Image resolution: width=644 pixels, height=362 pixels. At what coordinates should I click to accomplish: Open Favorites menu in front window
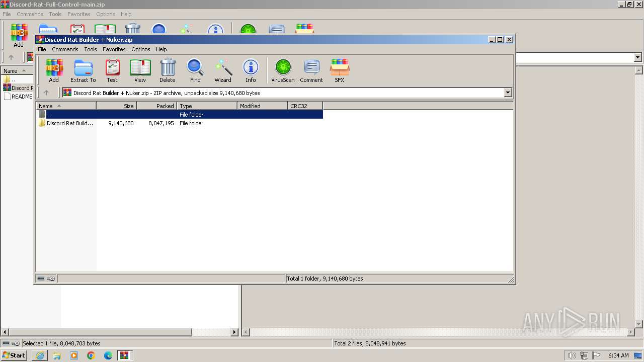pos(114,49)
